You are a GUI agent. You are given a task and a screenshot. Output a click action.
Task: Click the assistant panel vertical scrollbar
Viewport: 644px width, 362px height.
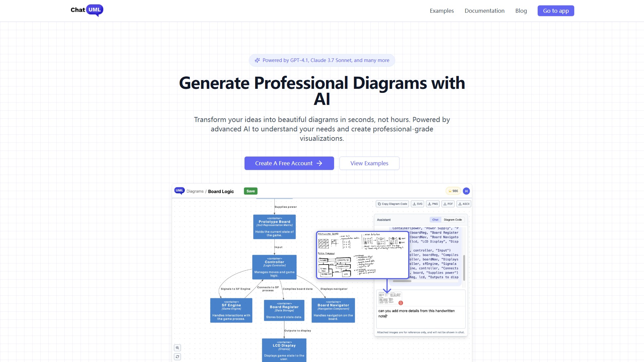pos(464,267)
